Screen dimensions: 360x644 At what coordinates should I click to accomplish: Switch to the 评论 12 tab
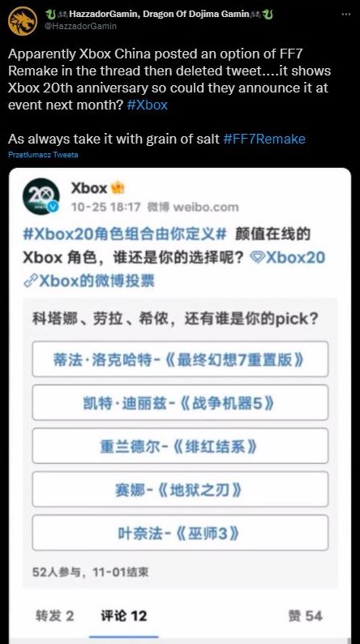coord(123,616)
